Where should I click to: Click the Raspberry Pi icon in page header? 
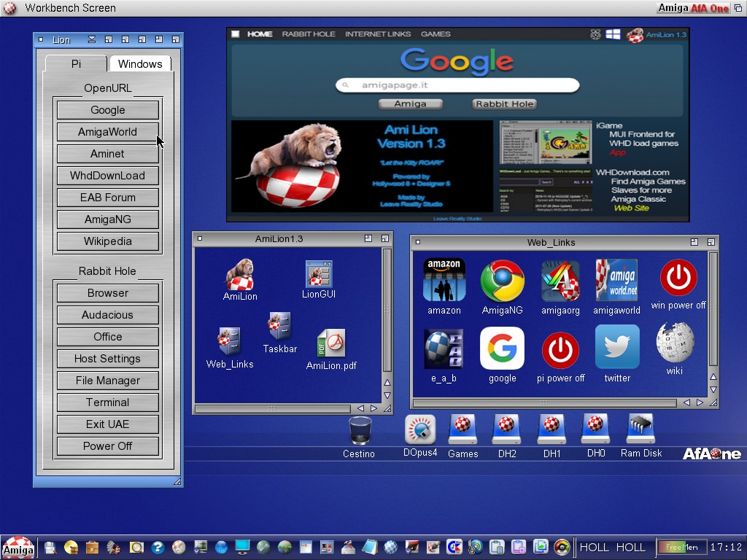tap(596, 34)
